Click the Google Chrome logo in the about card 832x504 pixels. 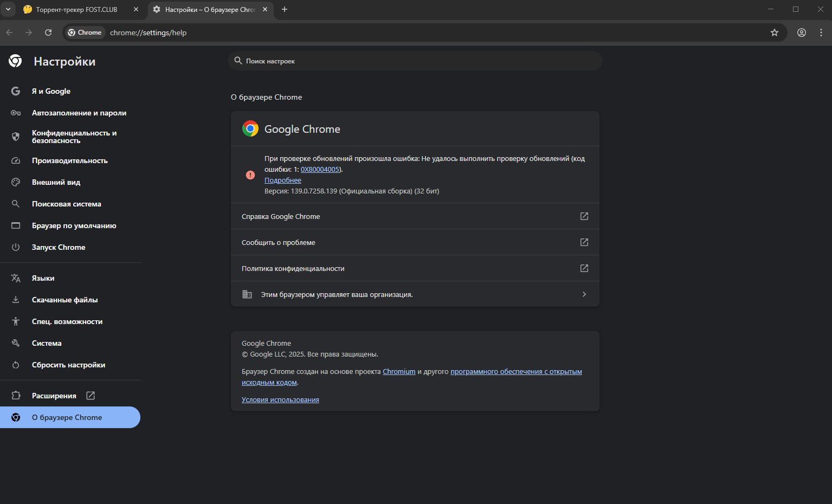250,128
